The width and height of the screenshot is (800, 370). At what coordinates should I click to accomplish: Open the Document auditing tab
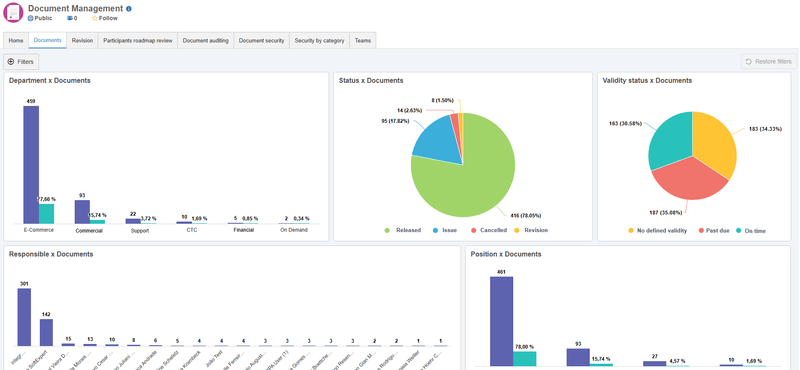tap(206, 41)
